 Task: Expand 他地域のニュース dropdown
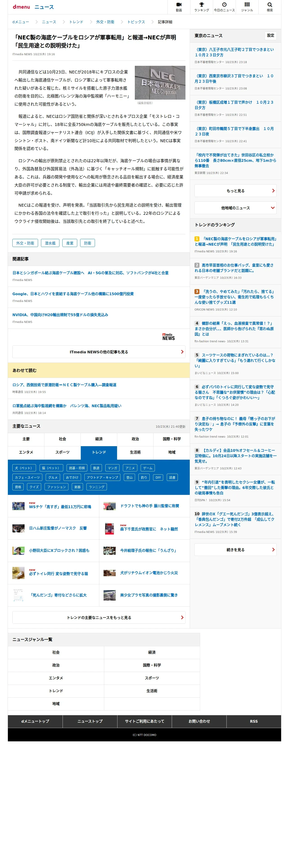[x=235, y=208]
